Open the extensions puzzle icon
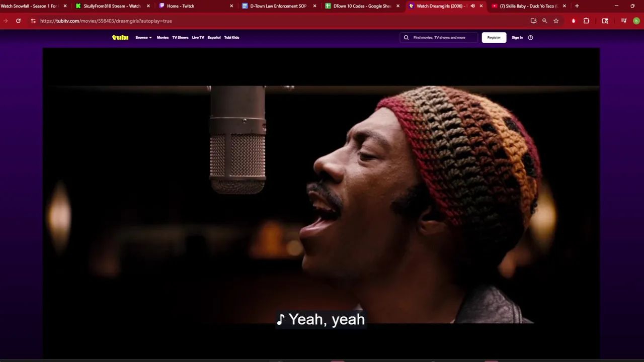The width and height of the screenshot is (644, 362). [x=586, y=21]
